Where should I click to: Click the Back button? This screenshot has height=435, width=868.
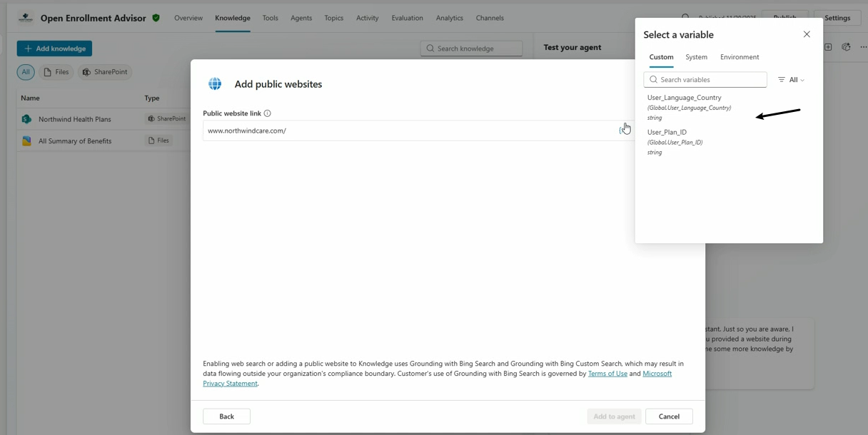226,416
